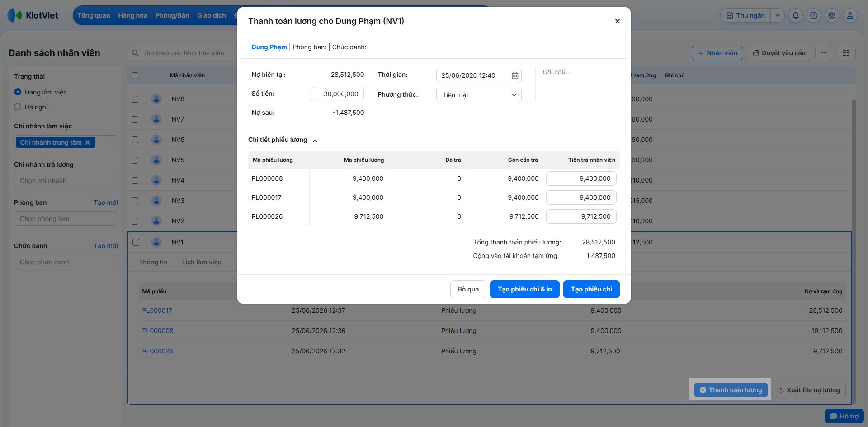
Task: Remove the Chi nhánh trung tâm filter tag
Action: click(x=88, y=142)
